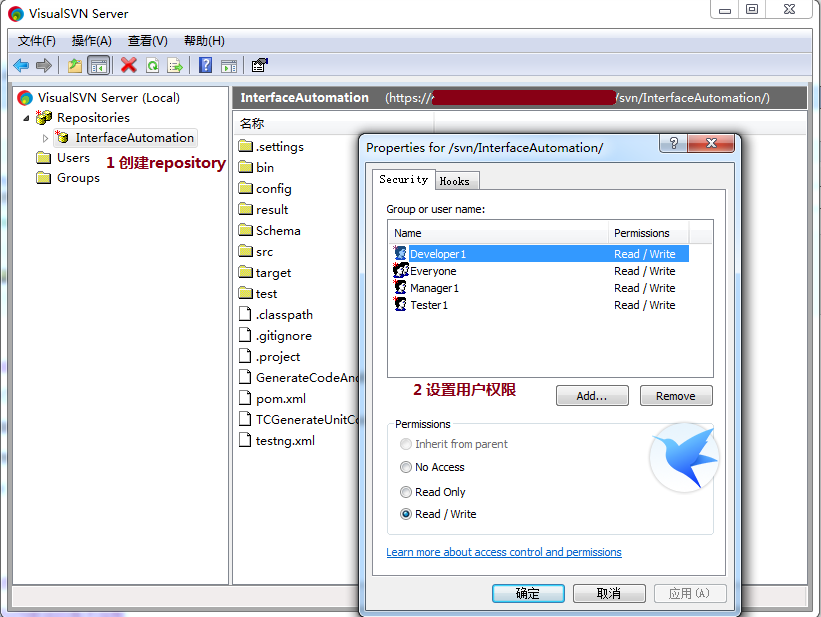This screenshot has width=821, height=617.
Task: Click the 取消 button
Action: [609, 593]
